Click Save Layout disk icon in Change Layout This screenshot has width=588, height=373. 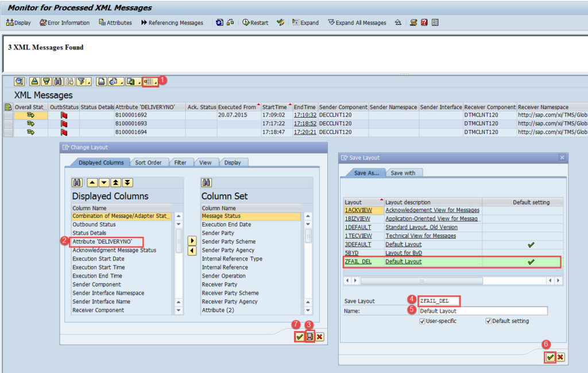pyautogui.click(x=310, y=337)
